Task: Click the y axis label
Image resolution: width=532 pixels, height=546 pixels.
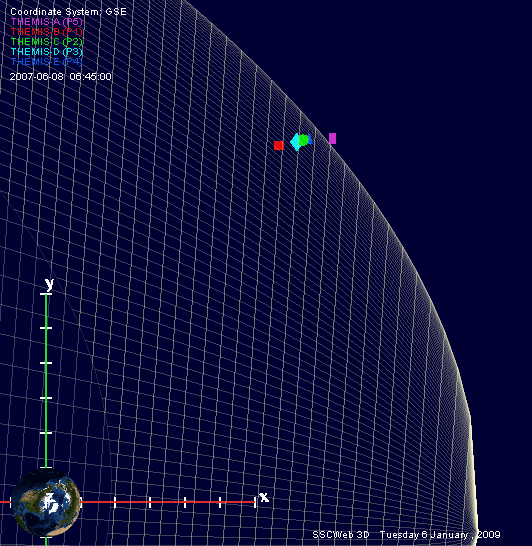Action: coord(49,284)
